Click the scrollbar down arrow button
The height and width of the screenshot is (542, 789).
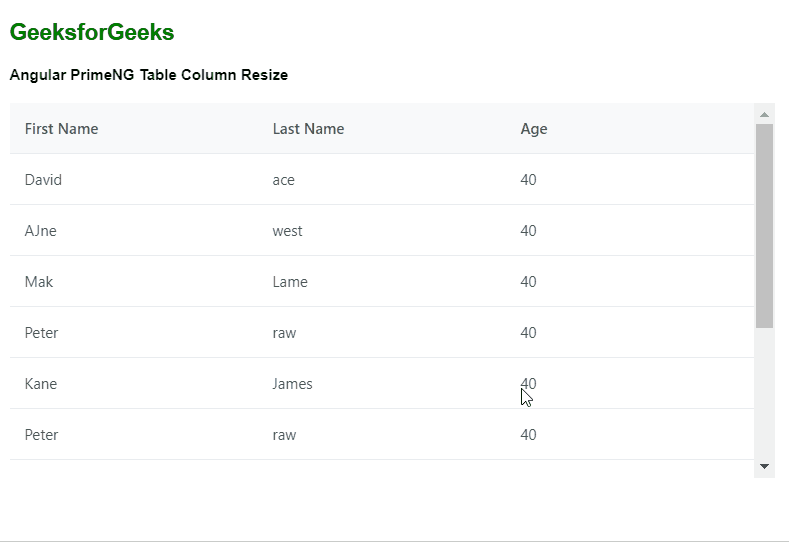click(764, 466)
